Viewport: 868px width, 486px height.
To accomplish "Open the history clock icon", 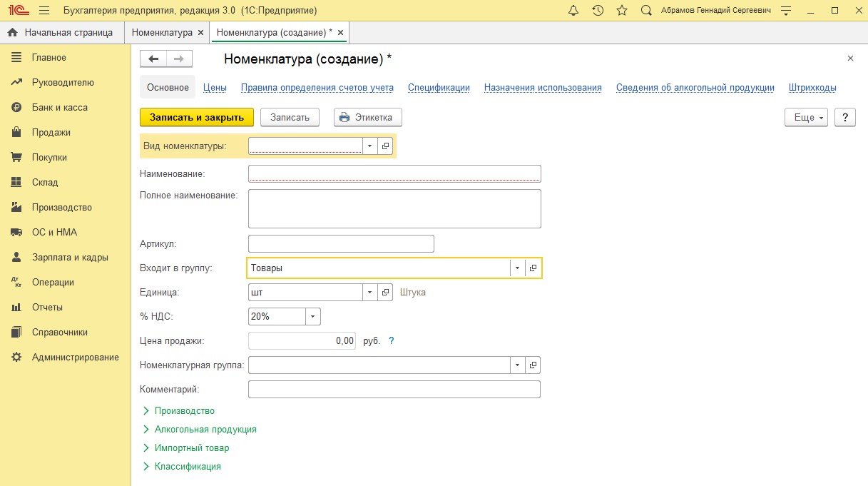I will pos(598,11).
